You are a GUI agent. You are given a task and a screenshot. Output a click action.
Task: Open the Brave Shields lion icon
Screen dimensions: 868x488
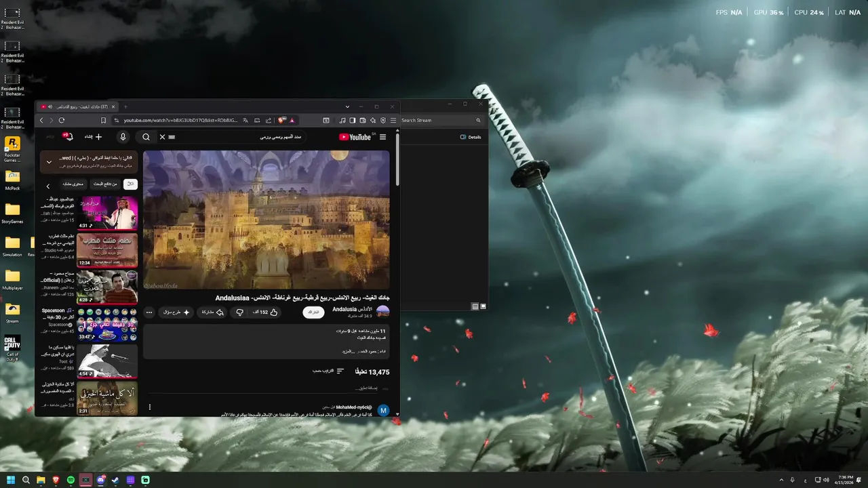(x=281, y=120)
